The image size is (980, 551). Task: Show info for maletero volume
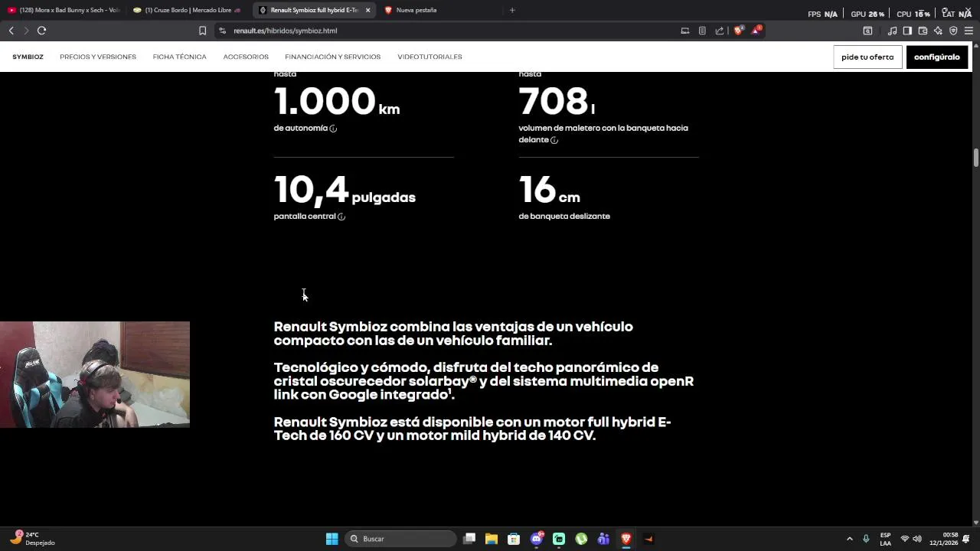[554, 140]
